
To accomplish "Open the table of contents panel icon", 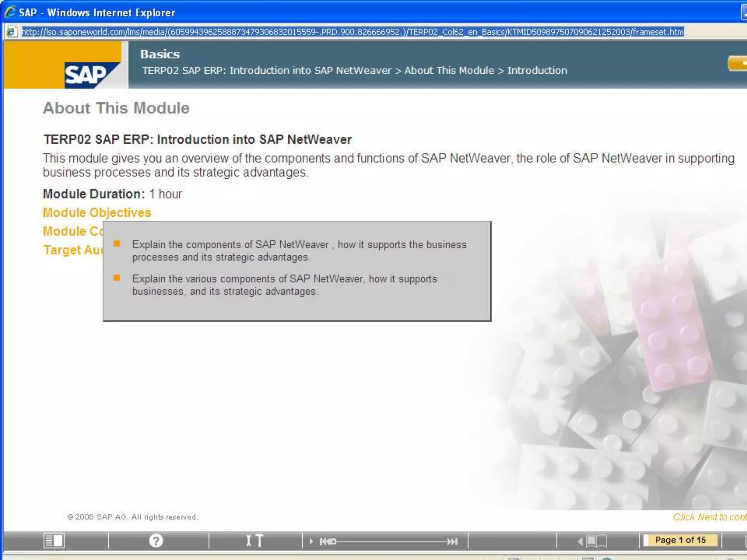I will [x=54, y=540].
